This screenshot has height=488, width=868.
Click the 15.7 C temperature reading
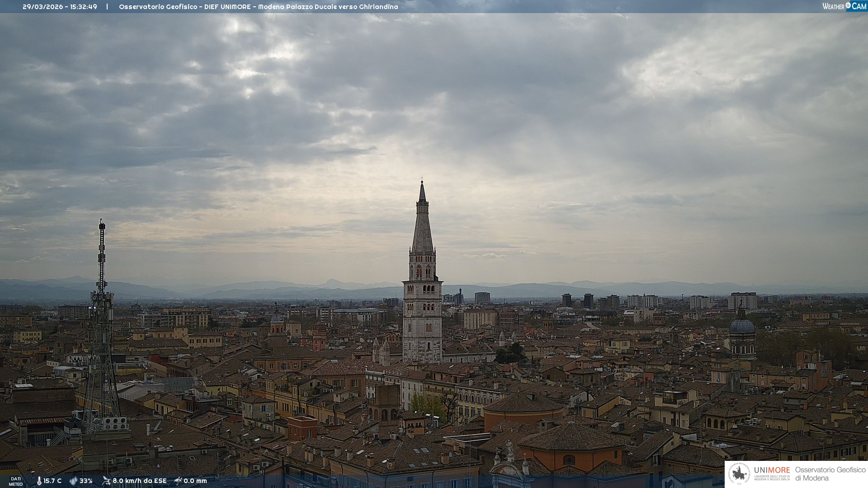click(x=52, y=481)
